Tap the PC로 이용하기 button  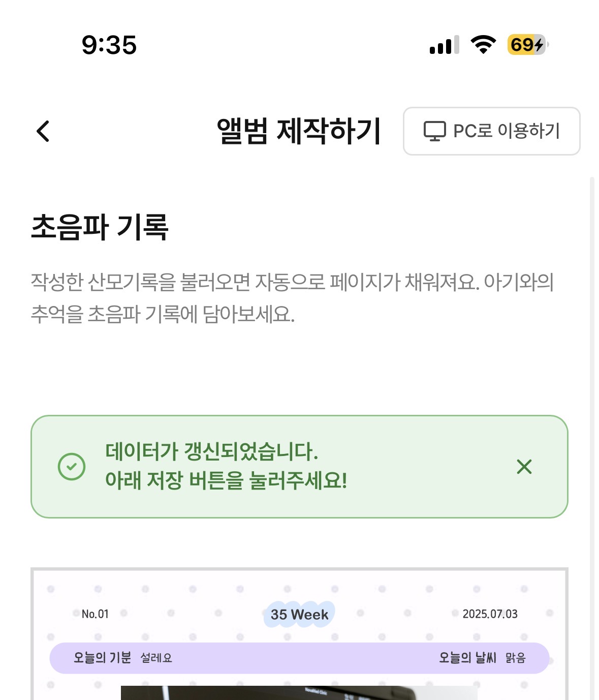tap(491, 131)
